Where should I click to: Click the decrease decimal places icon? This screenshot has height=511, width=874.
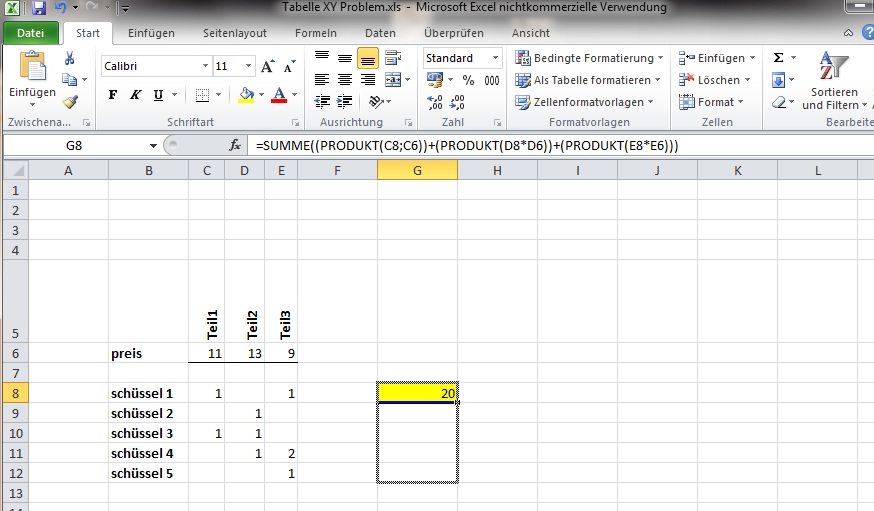click(457, 102)
